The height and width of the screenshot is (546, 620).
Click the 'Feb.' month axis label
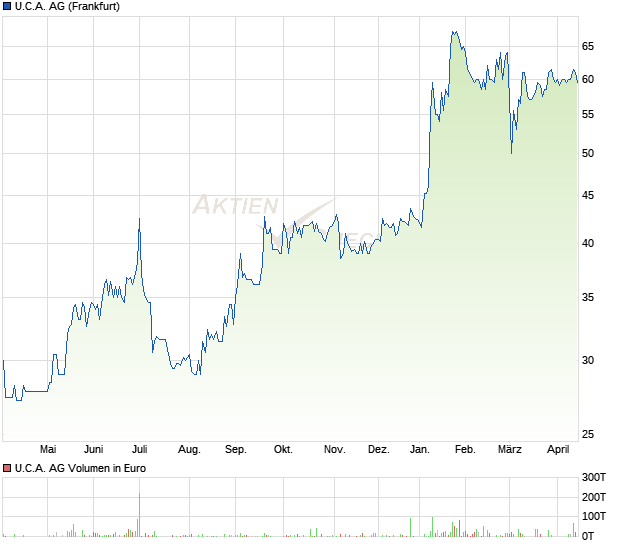pyautogui.click(x=465, y=450)
